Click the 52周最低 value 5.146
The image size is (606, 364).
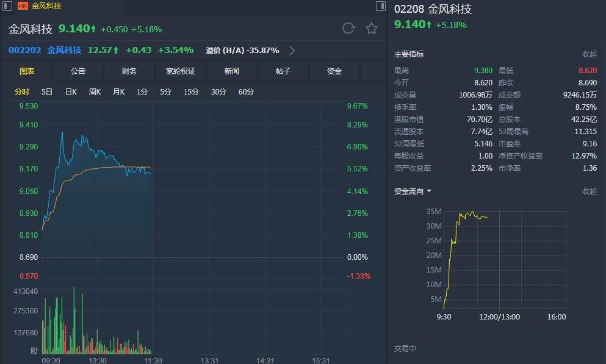[483, 144]
